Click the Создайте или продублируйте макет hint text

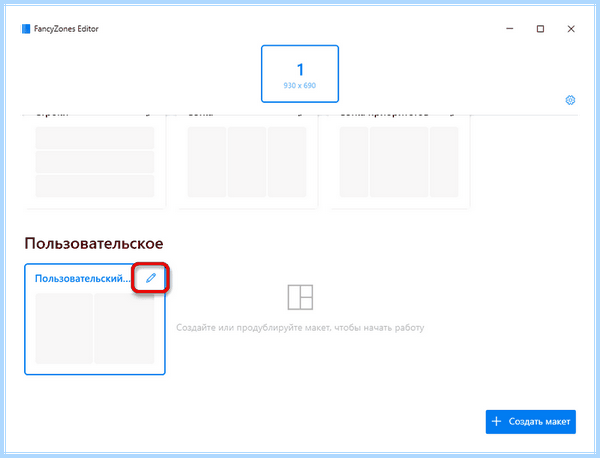300,328
